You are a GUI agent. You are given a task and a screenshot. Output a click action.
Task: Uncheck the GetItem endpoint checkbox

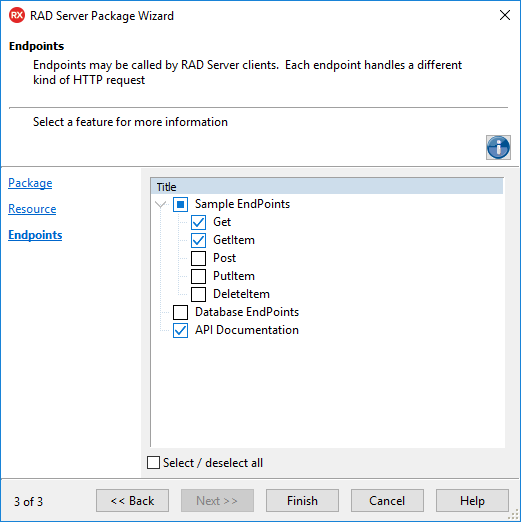click(198, 240)
